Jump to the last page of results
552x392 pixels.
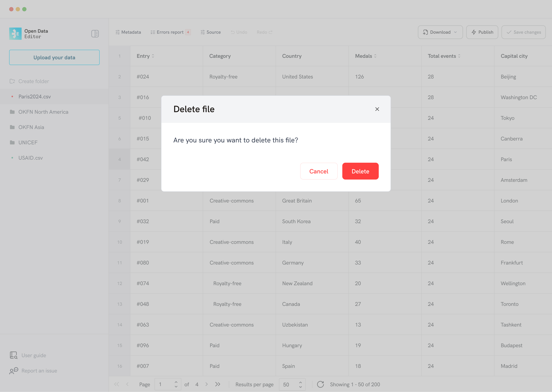(218, 384)
